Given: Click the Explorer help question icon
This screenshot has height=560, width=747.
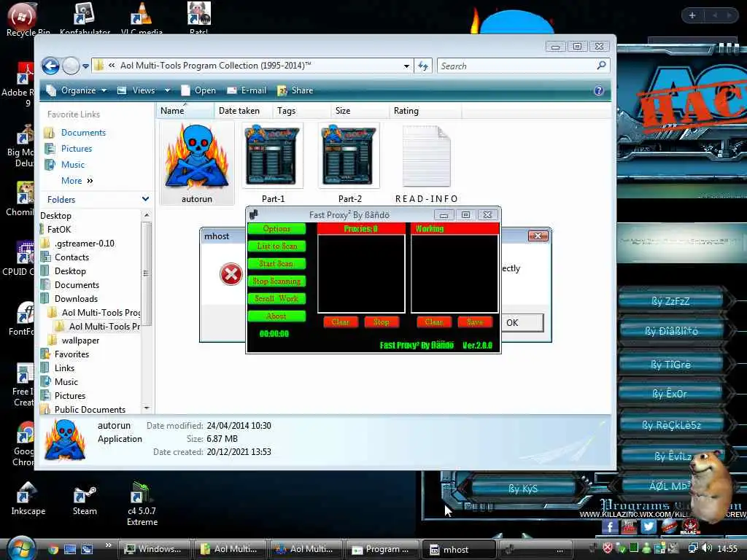Looking at the screenshot, I should (x=599, y=90).
